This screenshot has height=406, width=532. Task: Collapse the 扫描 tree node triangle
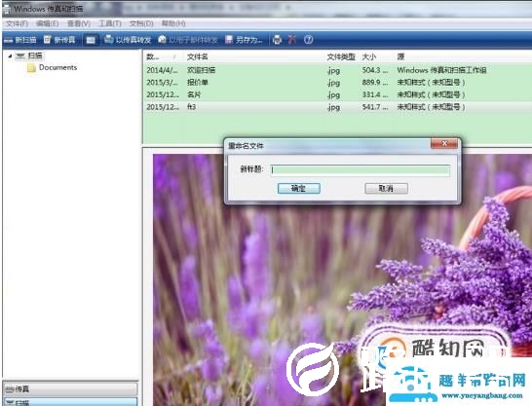pyautogui.click(x=10, y=55)
